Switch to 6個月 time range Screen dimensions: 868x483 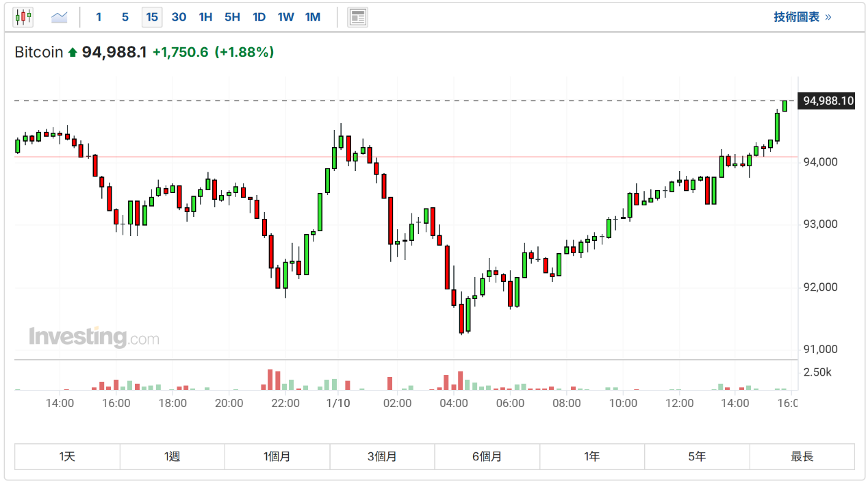(487, 456)
